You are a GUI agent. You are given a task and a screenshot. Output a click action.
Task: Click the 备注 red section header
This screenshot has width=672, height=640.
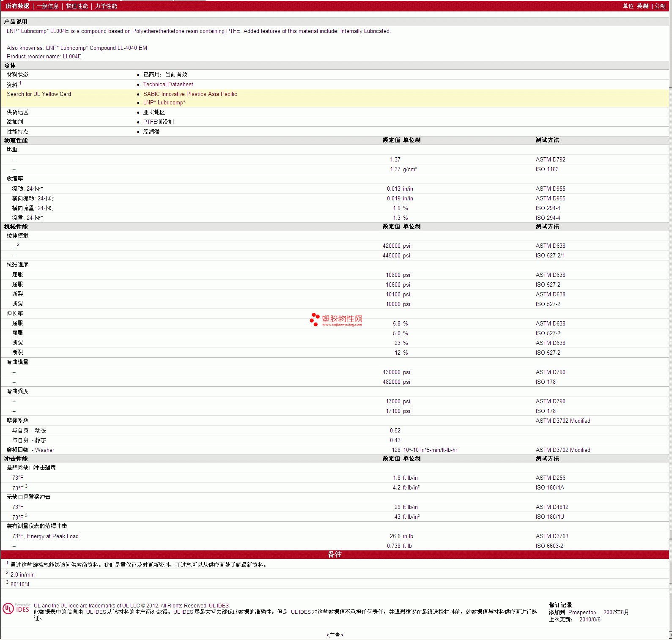(x=335, y=554)
